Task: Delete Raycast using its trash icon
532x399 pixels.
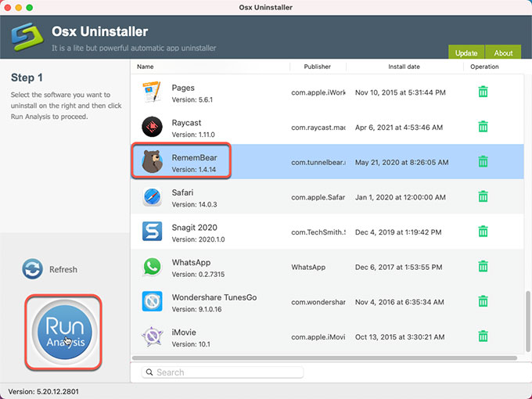Action: (x=483, y=127)
